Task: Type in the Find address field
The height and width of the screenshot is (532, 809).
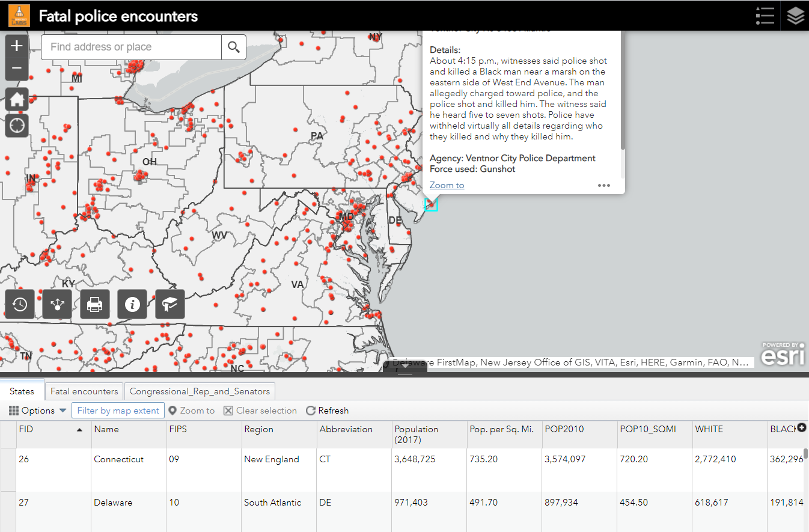Action: [x=129, y=47]
